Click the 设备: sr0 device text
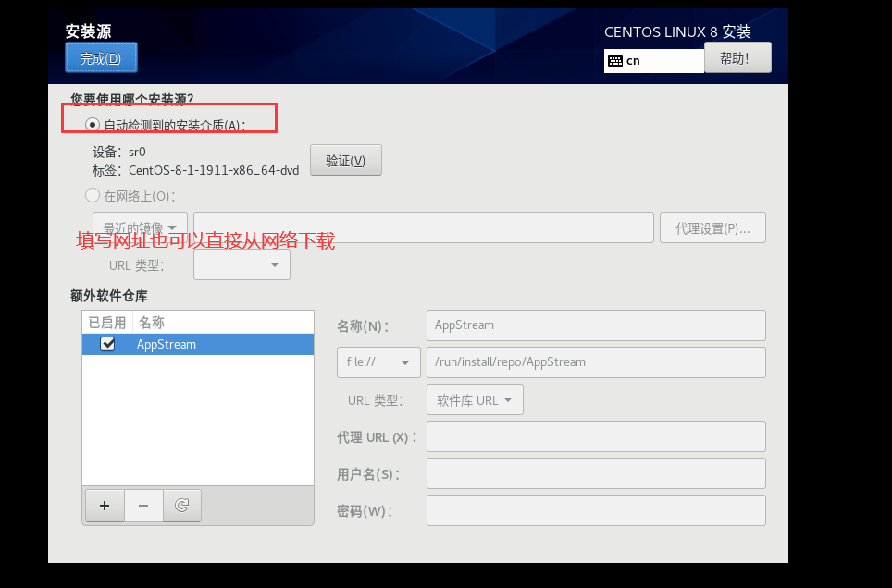Viewport: 892px width, 588px height. coord(119,152)
